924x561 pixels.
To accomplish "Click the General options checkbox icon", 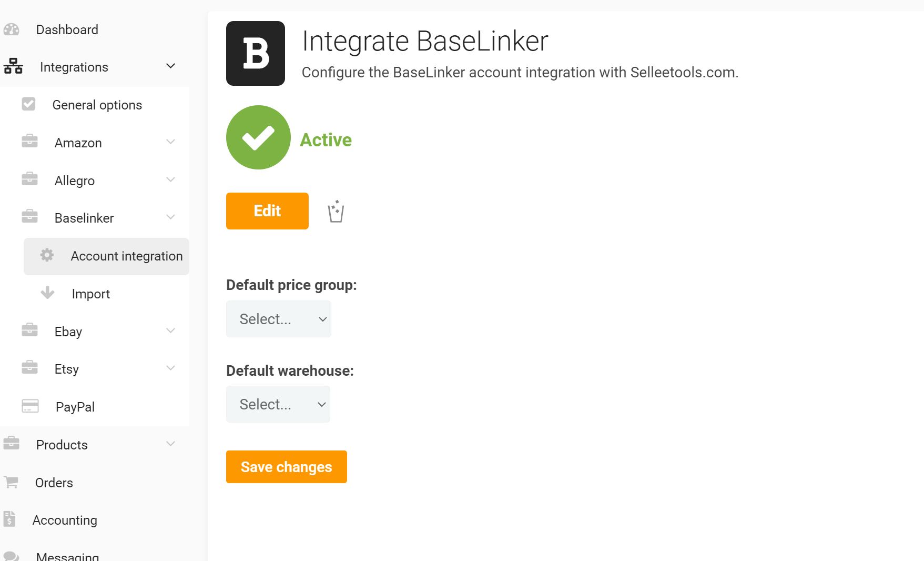I will pyautogui.click(x=28, y=104).
